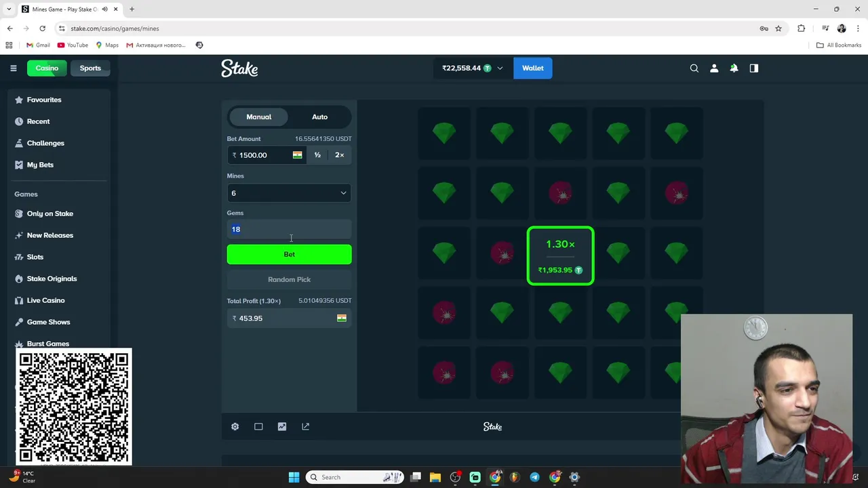
Task: Open the password key icon in address bar
Action: [764, 28]
